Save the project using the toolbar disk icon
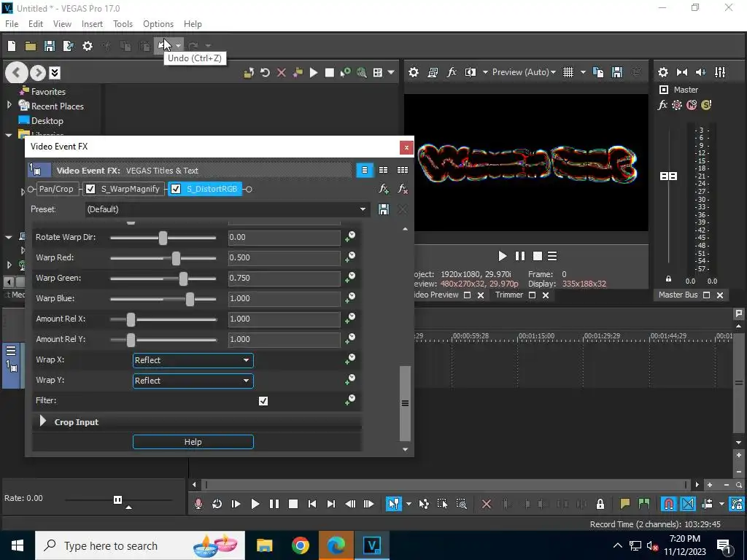This screenshot has width=747, height=560. (x=50, y=46)
